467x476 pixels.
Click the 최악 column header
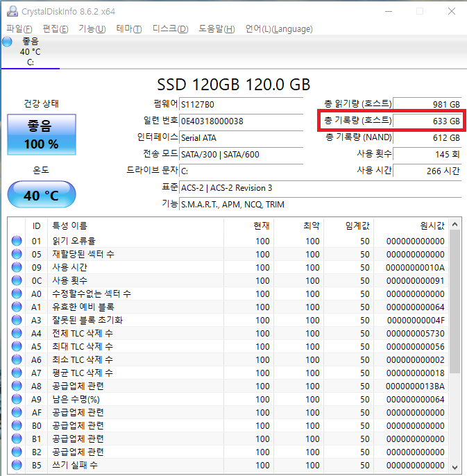[x=299, y=226]
